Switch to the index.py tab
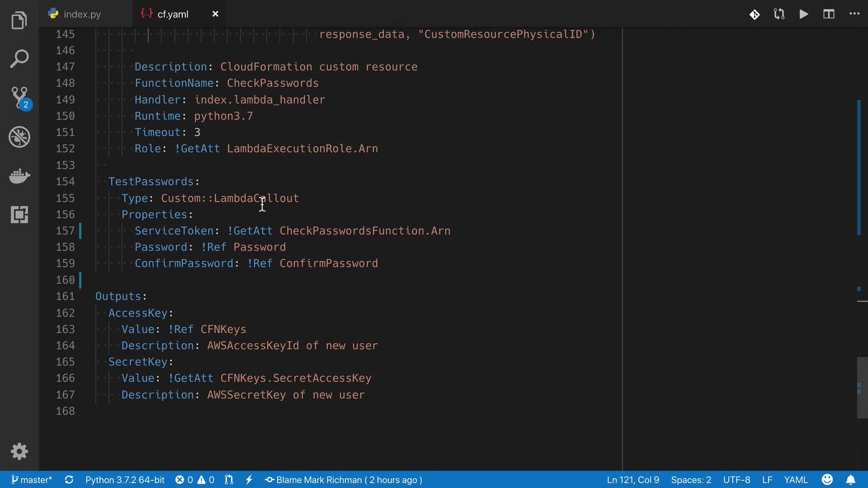868x488 pixels. pyautogui.click(x=82, y=14)
